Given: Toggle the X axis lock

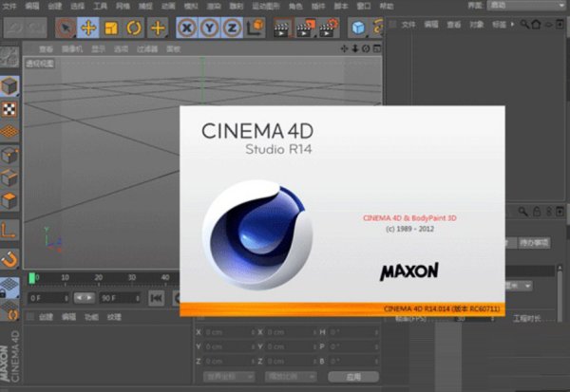Looking at the screenshot, I should tap(187, 28).
